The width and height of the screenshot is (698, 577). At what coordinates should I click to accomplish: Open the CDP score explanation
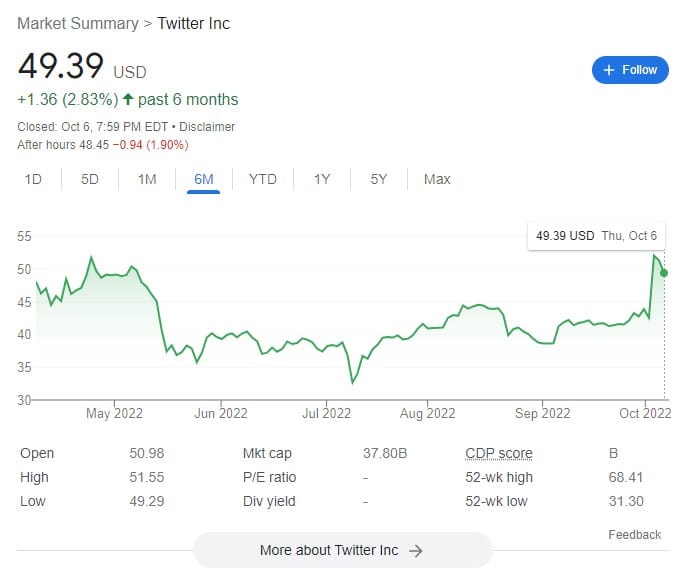pos(499,453)
